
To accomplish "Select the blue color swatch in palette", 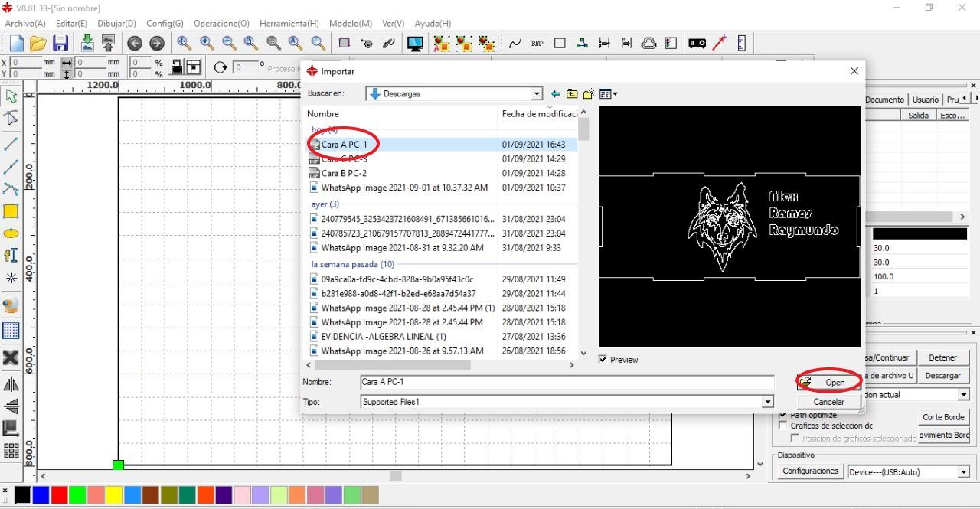I will tap(41, 495).
